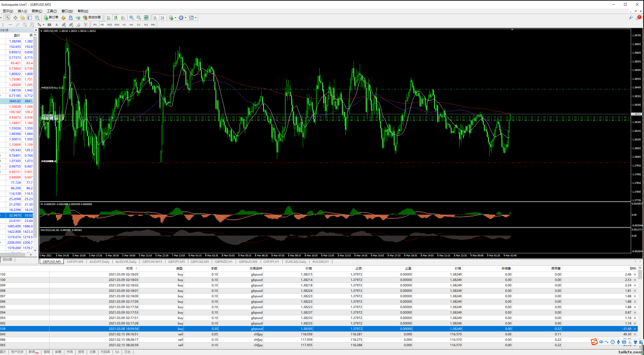644x355 pixels.
Task: Select the Fibonacci arc F tool
Action: click(32, 25)
